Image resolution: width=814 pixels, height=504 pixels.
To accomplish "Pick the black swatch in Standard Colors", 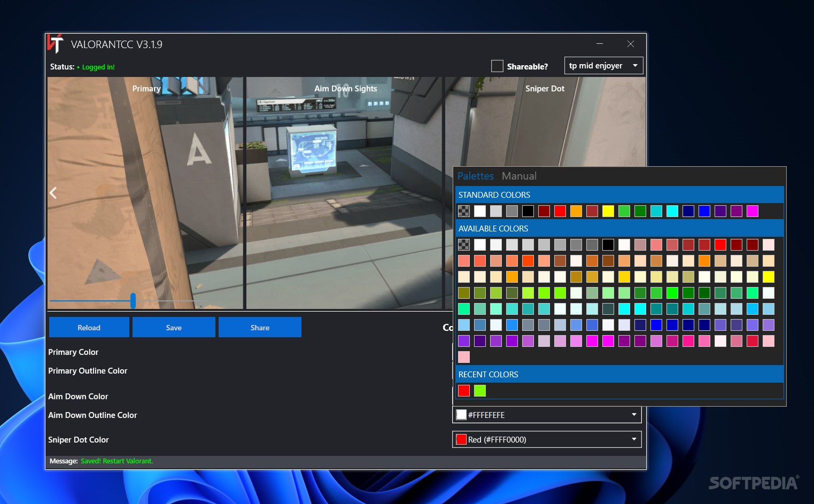I will [528, 211].
